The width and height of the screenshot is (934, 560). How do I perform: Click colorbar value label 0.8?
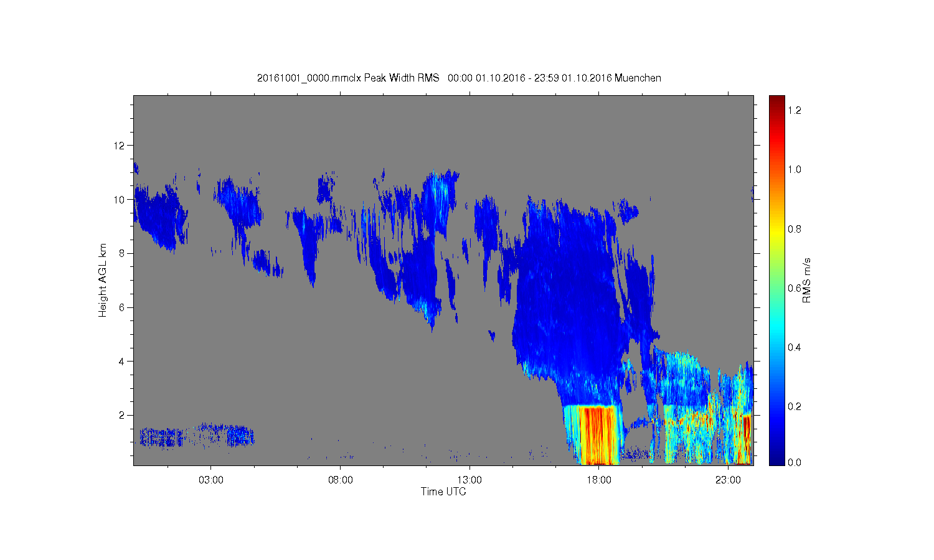coord(795,229)
